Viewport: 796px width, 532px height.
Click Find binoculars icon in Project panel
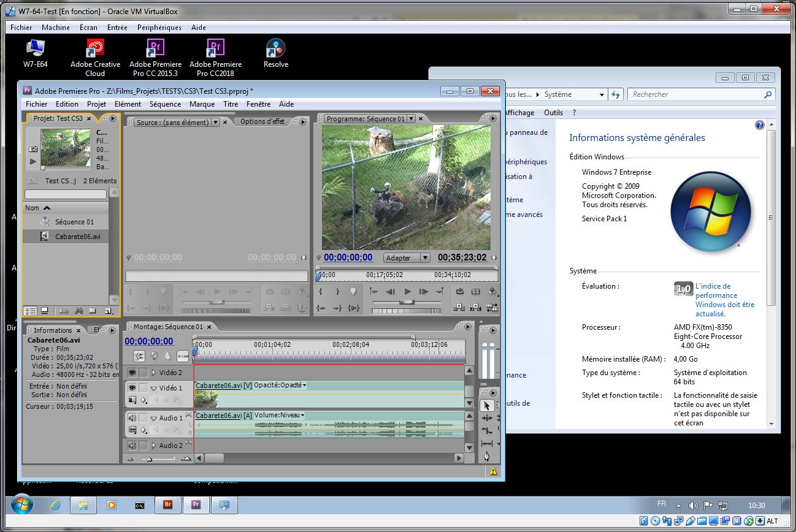tap(79, 311)
